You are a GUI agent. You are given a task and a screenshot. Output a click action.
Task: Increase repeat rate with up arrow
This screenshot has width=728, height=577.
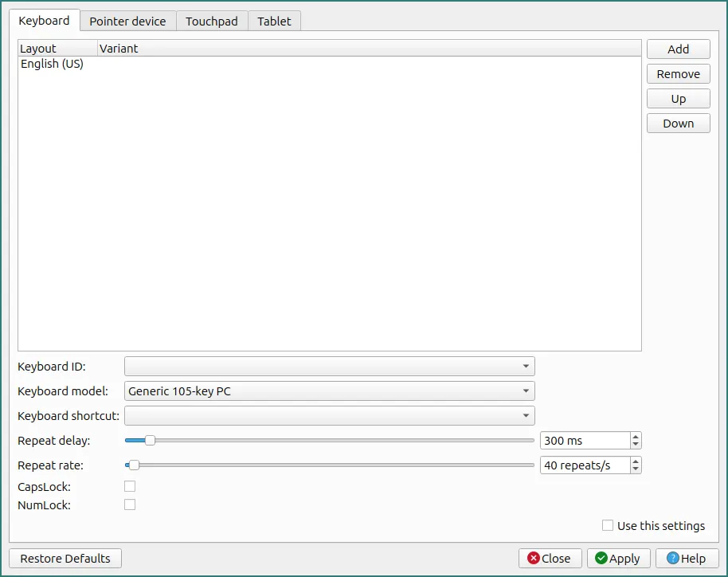point(636,461)
